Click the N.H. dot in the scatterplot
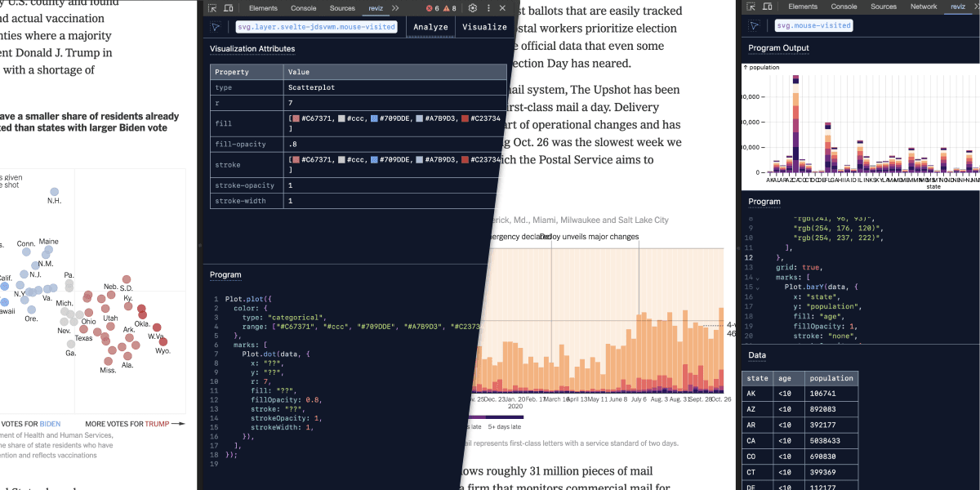Viewport: 980px width, 490px height. coord(54,190)
